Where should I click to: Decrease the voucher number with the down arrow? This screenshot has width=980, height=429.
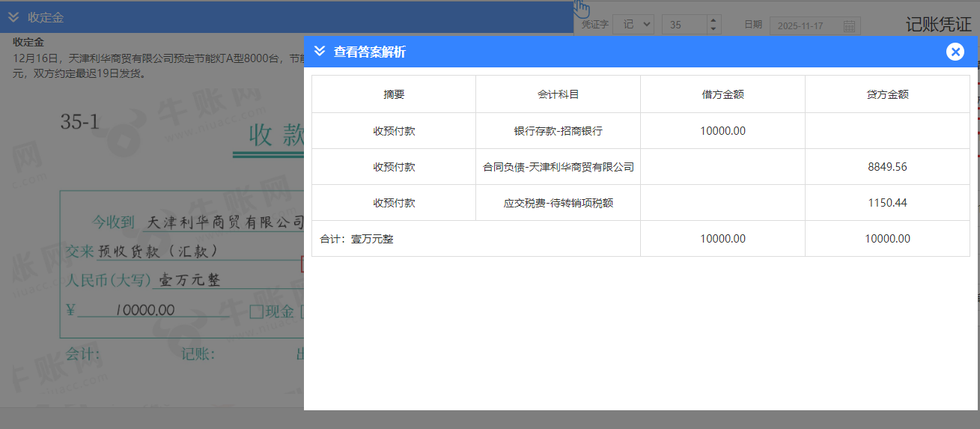point(713,29)
